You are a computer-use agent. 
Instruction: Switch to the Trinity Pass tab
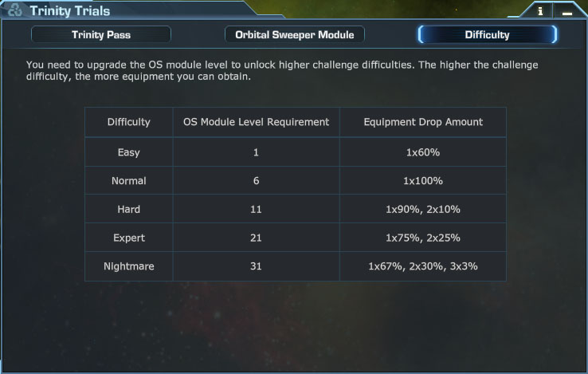[x=101, y=35]
